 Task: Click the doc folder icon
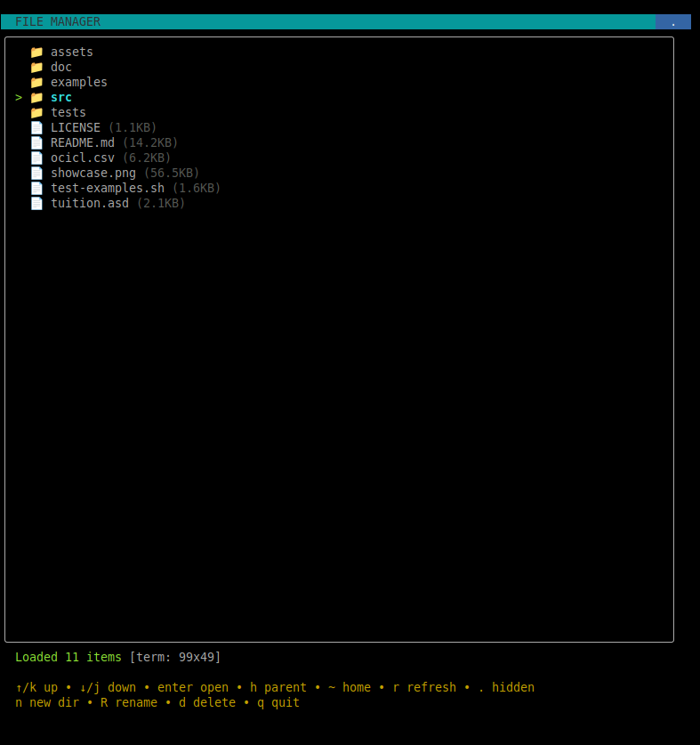tap(36, 68)
